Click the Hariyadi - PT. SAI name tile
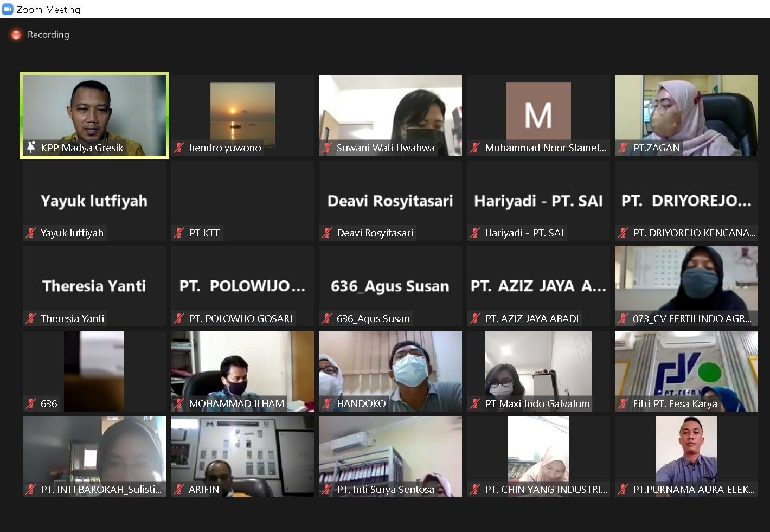 (x=538, y=201)
